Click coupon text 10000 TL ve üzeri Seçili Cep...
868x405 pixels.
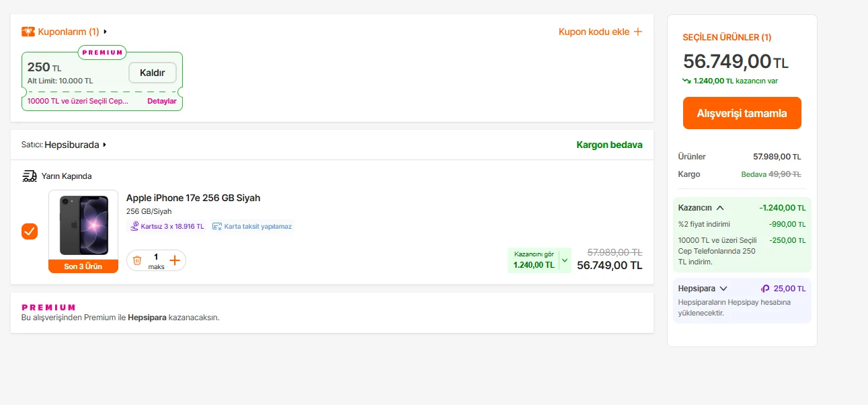[x=77, y=102]
